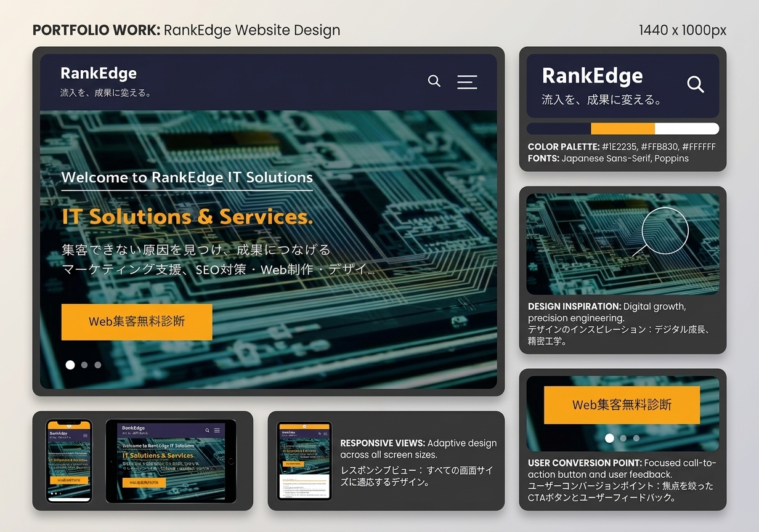Viewport: 759px width, 532px height.
Task: Select the second carousel dot in hero
Action: click(84, 365)
